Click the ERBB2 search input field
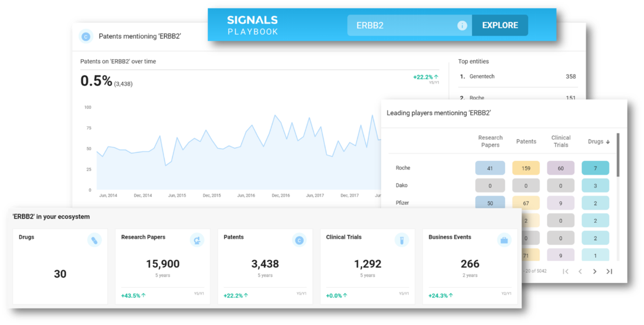Viewport: 644px width, 325px height. click(402, 25)
